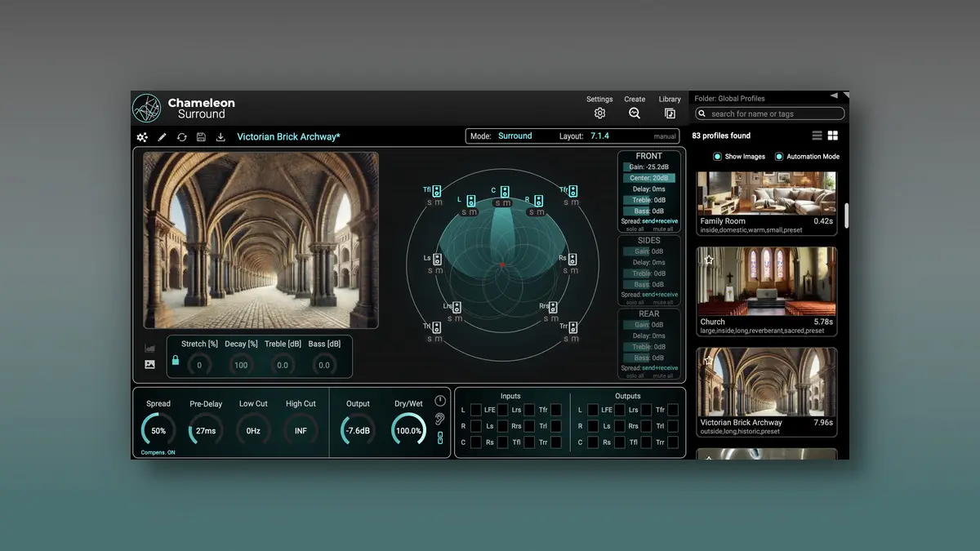
Task: Select the Tfr speaker icon
Action: (x=573, y=191)
